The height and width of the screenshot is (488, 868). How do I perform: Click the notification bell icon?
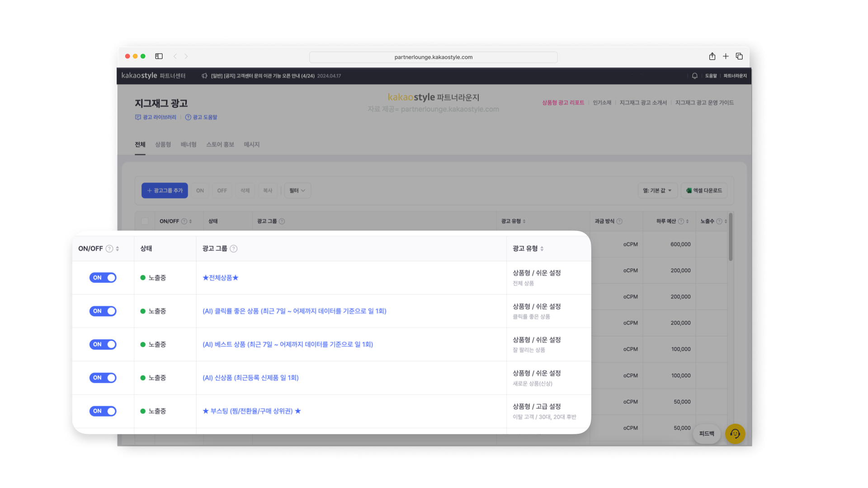pos(695,76)
